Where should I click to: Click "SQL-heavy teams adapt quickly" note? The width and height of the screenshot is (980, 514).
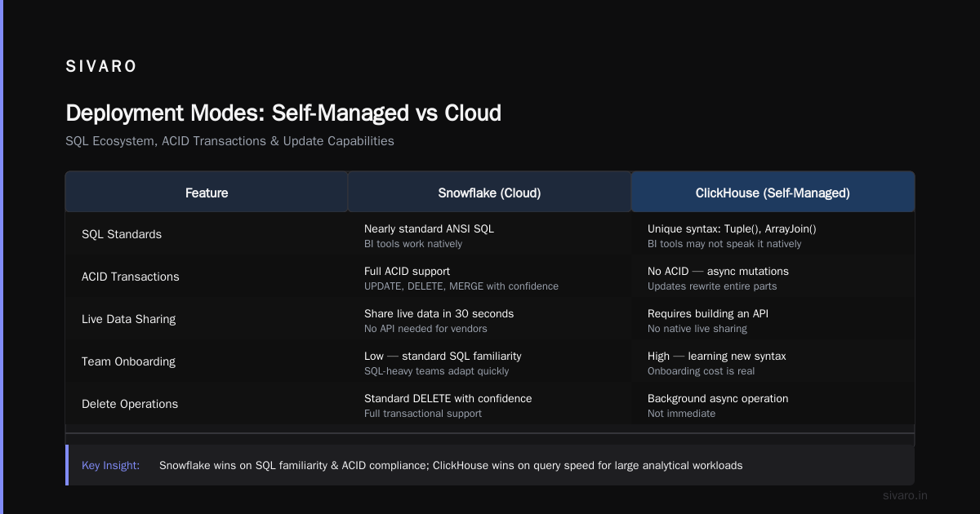pyautogui.click(x=436, y=370)
